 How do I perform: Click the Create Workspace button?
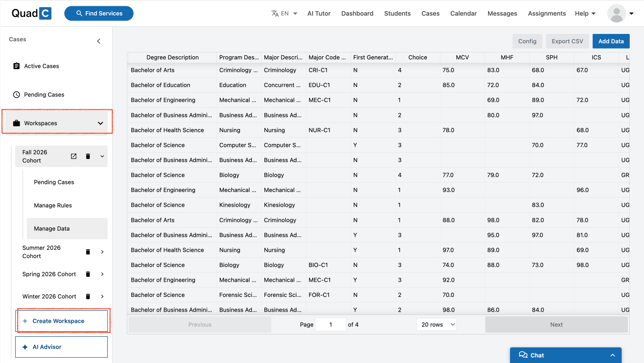(x=62, y=321)
